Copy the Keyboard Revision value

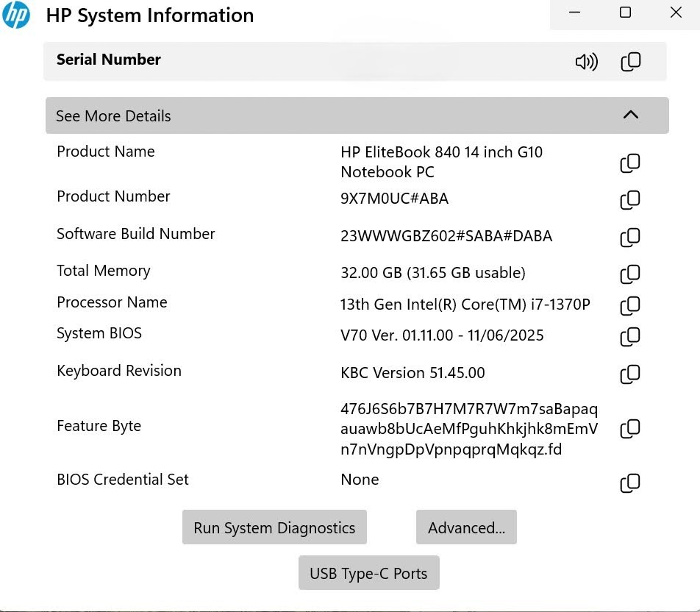tap(630, 374)
